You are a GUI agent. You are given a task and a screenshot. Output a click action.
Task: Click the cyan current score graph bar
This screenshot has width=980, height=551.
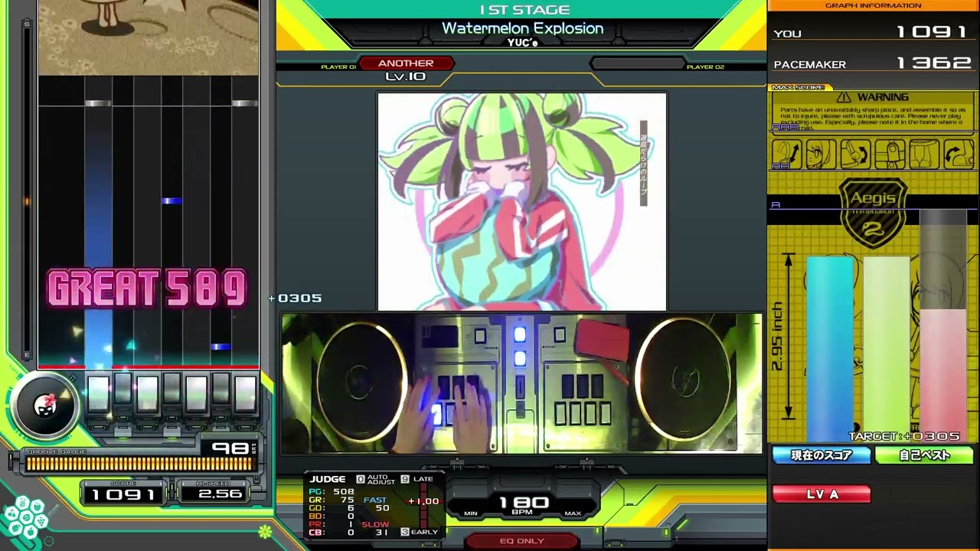pos(829,348)
